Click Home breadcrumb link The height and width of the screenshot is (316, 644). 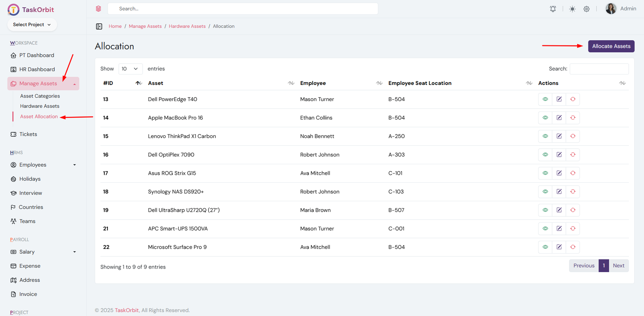(115, 27)
